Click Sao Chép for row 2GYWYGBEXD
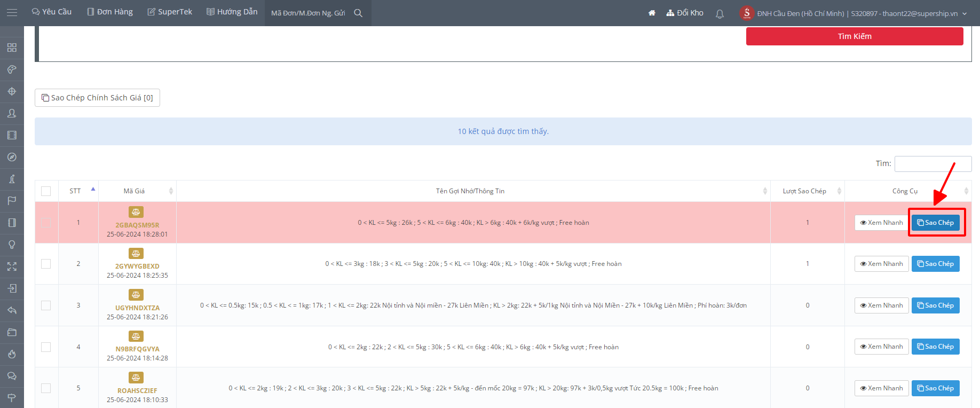Image resolution: width=980 pixels, height=408 pixels. point(936,264)
